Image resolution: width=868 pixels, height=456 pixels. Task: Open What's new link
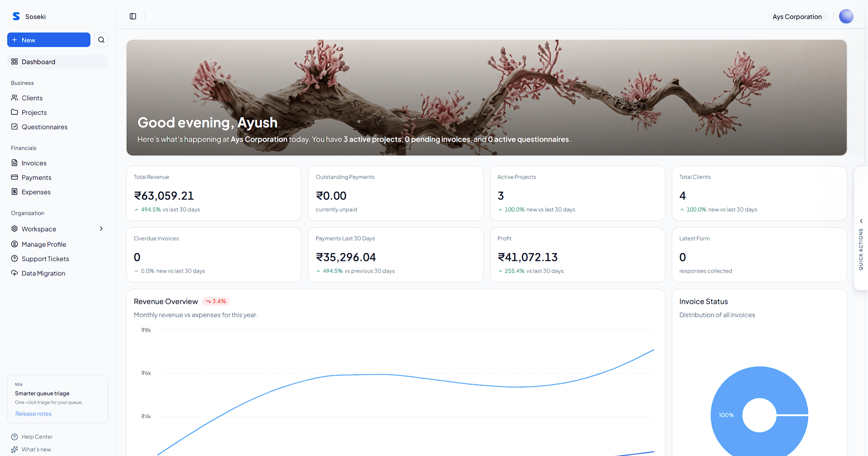click(x=36, y=449)
